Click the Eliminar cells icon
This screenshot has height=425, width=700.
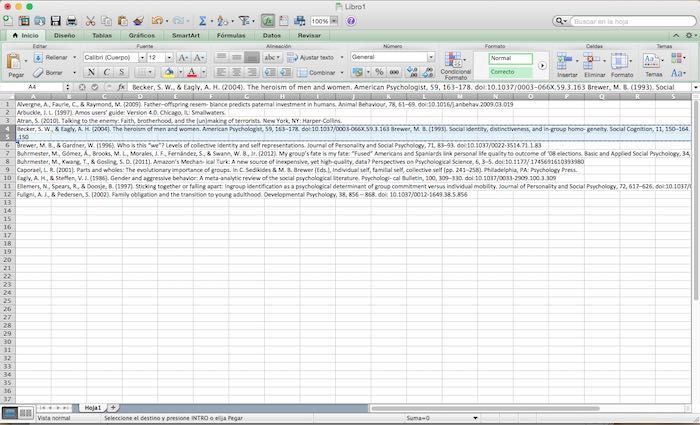point(592,61)
